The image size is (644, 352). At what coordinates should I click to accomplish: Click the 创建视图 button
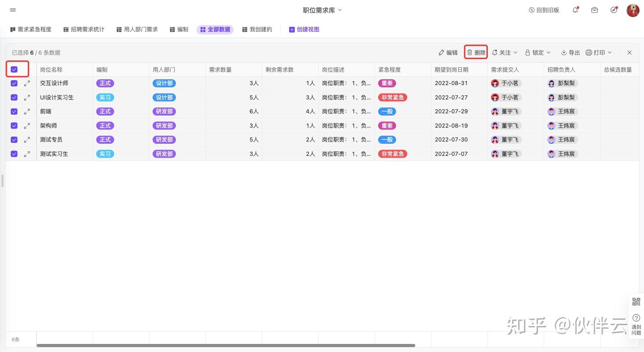[304, 30]
